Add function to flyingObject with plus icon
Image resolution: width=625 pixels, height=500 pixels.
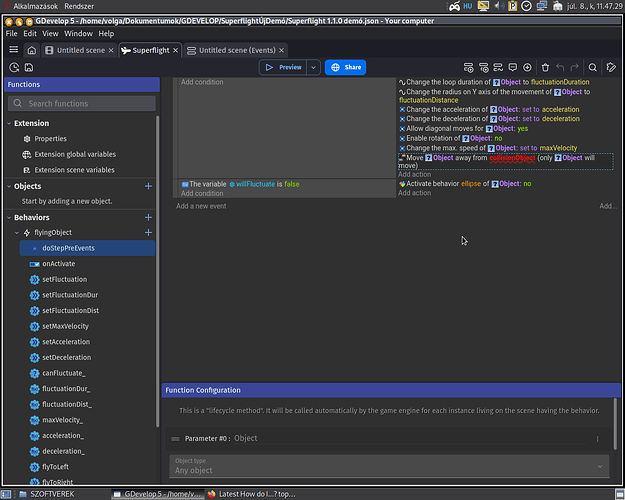tap(148, 232)
